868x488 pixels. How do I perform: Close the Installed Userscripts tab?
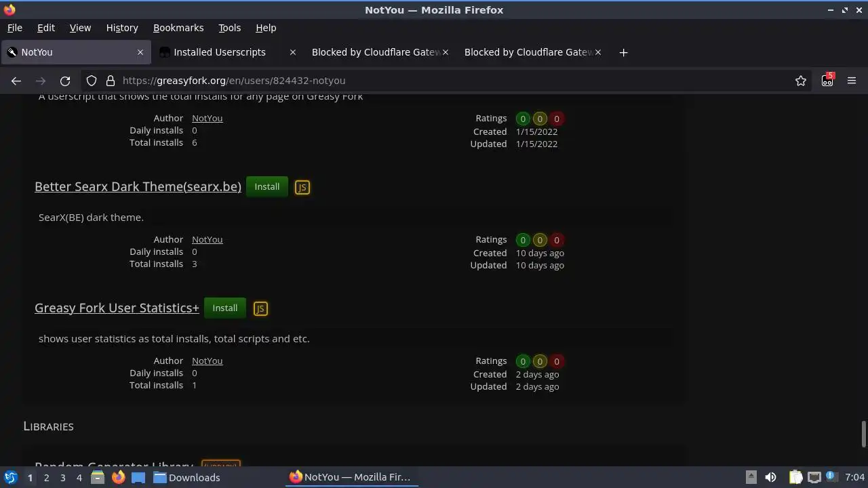pyautogui.click(x=293, y=52)
